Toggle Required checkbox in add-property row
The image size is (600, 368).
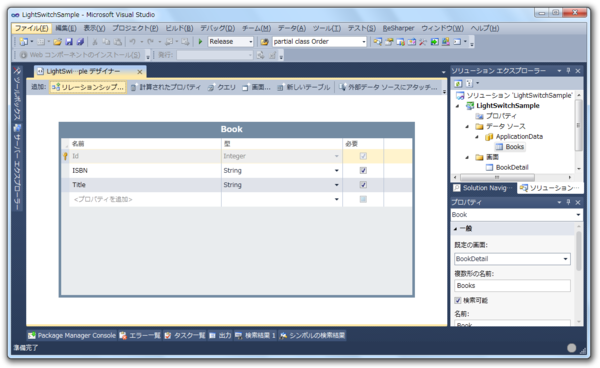tap(363, 199)
